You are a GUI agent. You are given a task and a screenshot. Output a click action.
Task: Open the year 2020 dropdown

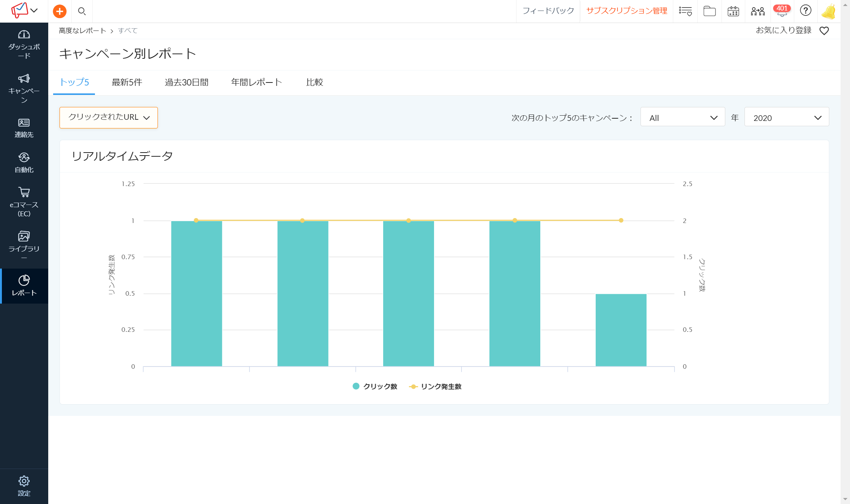(x=786, y=118)
